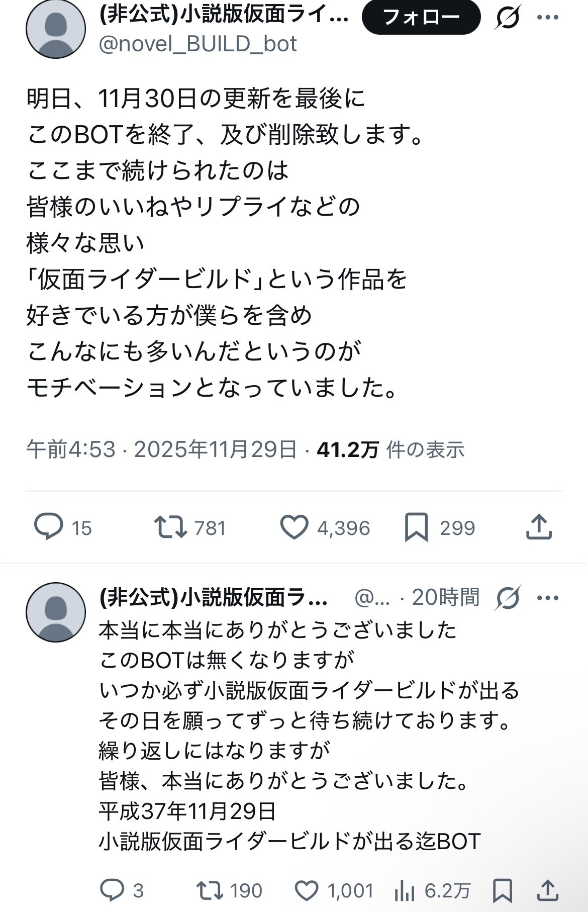Repost the main post with 781 reposts

click(x=171, y=527)
